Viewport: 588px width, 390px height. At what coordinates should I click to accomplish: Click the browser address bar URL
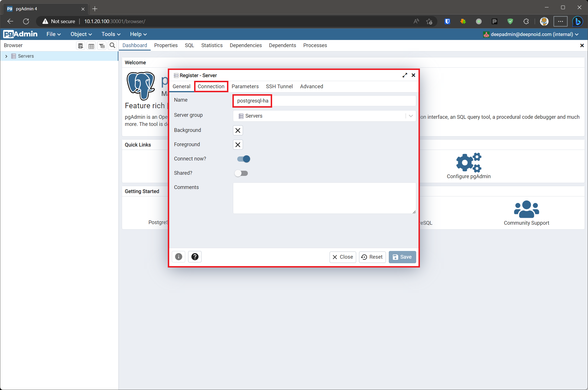click(115, 21)
